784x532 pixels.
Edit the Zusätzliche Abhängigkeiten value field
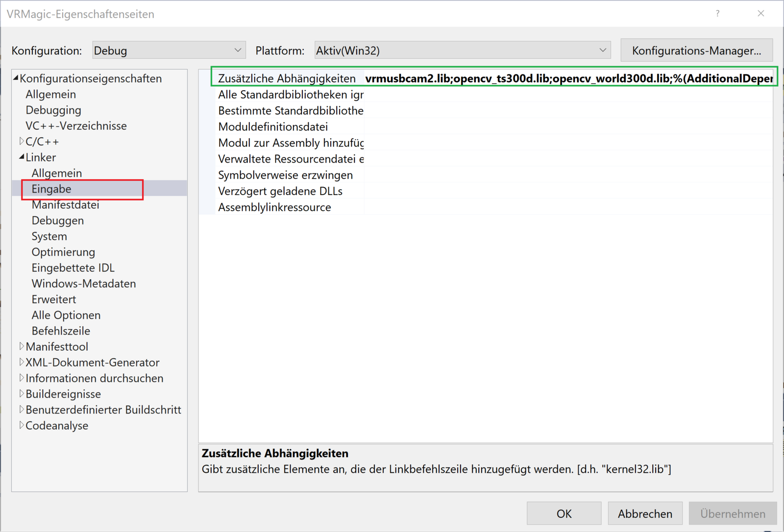pos(568,78)
